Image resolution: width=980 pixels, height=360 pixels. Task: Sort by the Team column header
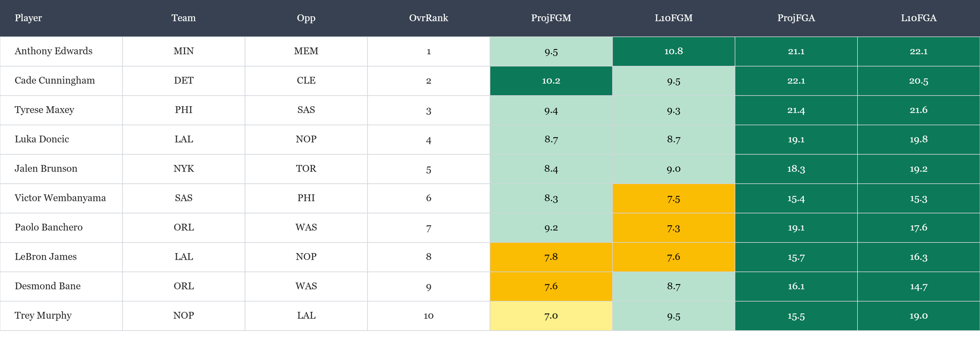183,18
